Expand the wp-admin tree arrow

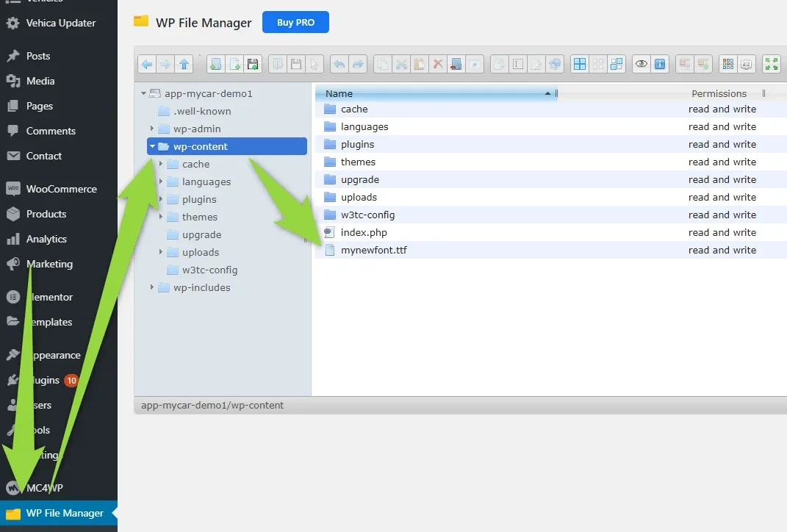pos(152,129)
